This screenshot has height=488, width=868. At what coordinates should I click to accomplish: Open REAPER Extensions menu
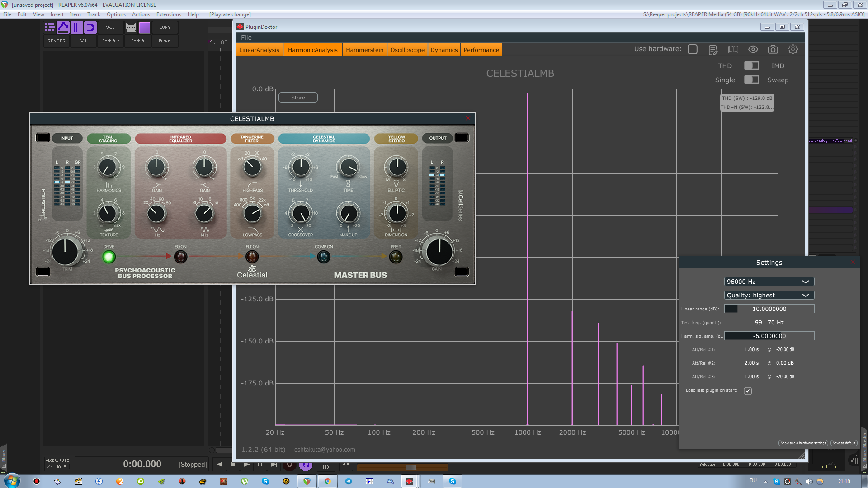169,14
